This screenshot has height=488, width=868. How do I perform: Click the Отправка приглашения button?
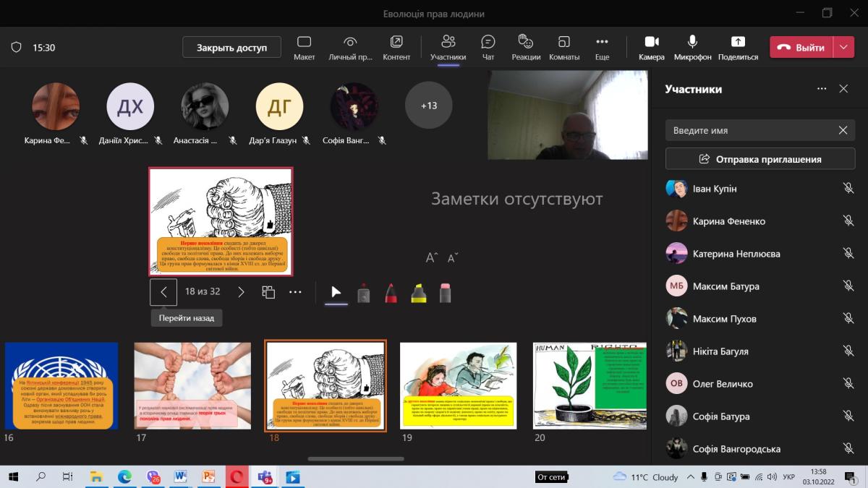(760, 159)
